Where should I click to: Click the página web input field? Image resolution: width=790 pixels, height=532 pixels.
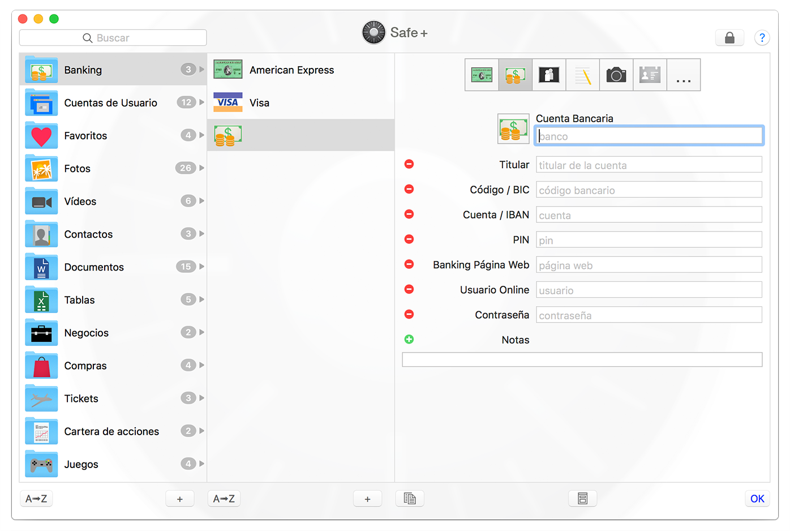pos(649,265)
